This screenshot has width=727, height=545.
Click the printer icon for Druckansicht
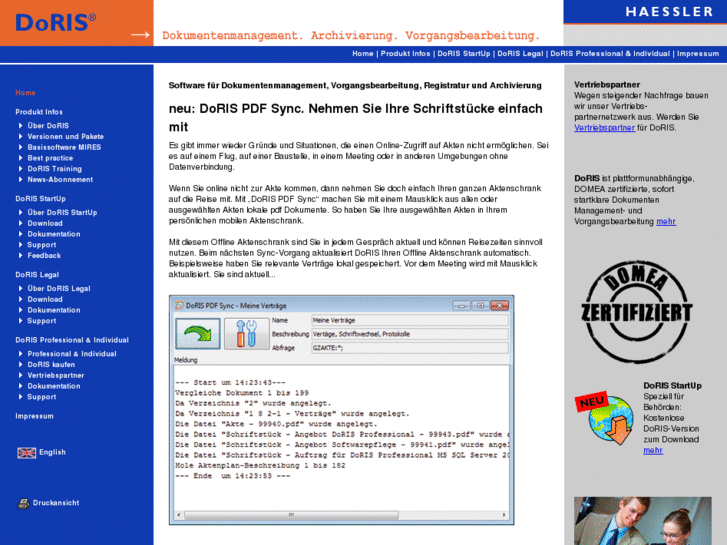pyautogui.click(x=23, y=503)
